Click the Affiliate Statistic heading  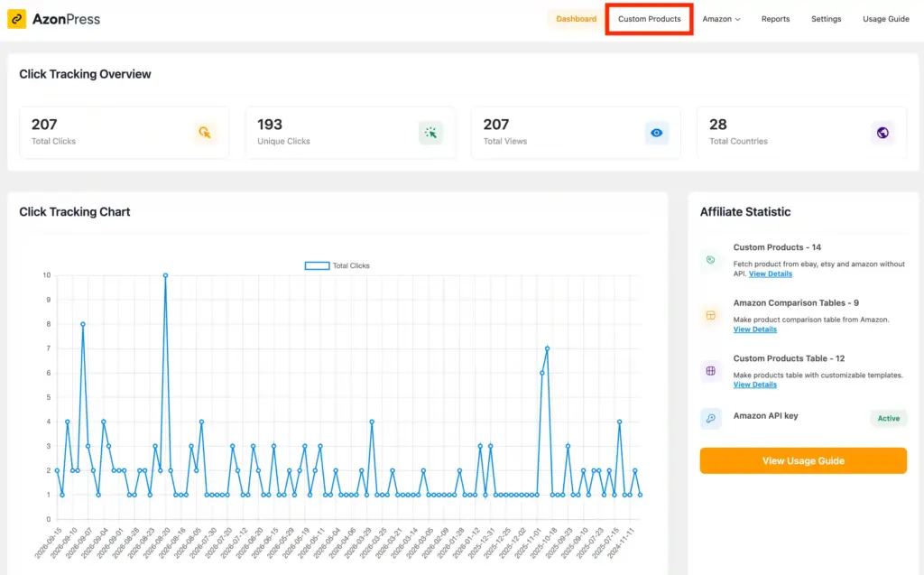744,212
